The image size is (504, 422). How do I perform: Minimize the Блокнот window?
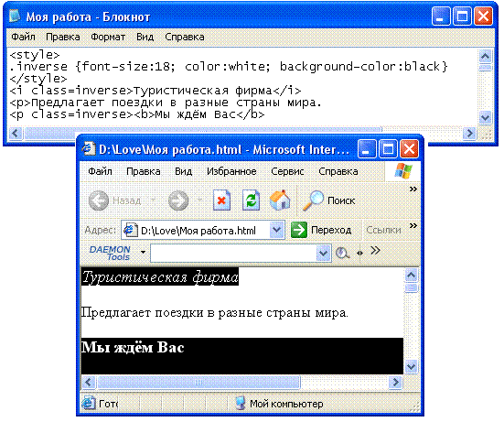(x=441, y=16)
